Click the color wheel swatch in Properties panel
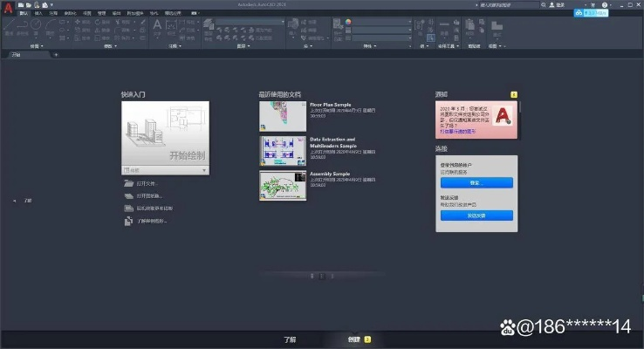Screen dimensions: 644x349 (348, 22)
